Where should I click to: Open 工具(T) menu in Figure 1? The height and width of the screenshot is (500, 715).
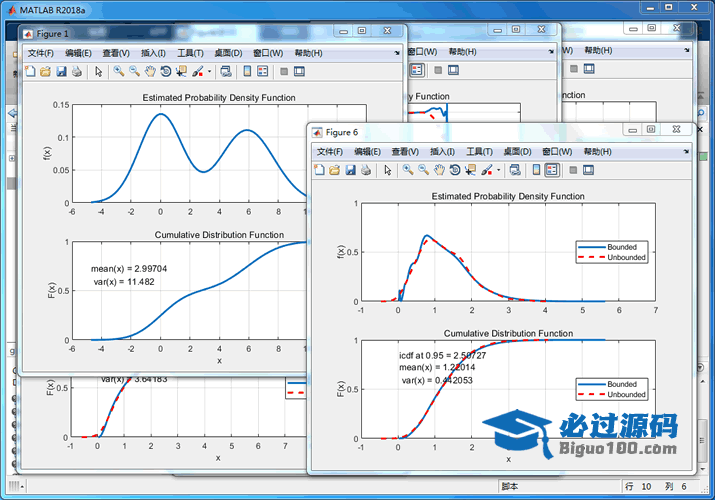190,53
